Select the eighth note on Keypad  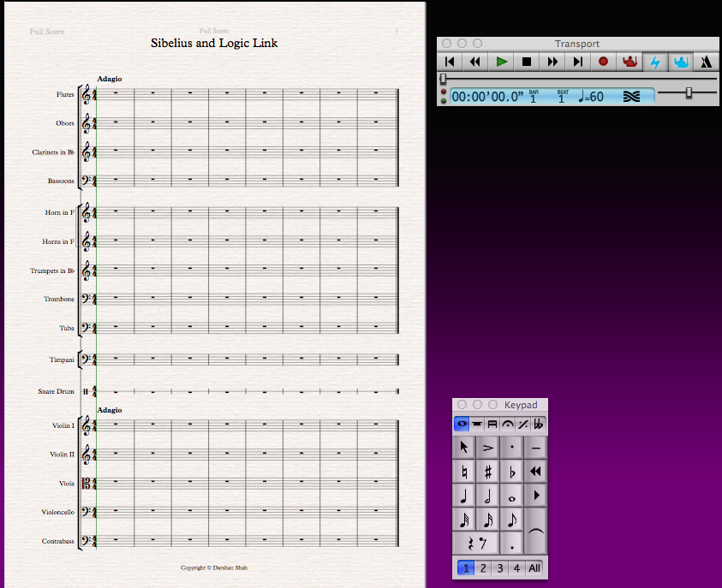click(512, 520)
